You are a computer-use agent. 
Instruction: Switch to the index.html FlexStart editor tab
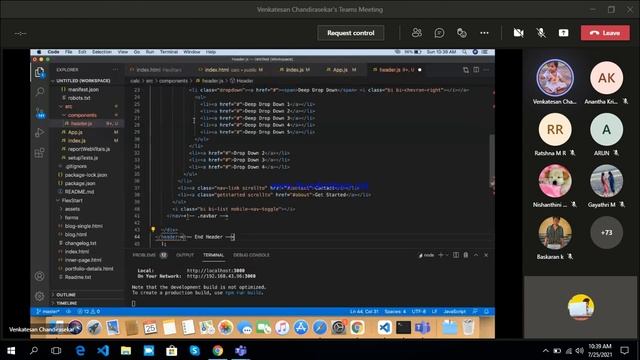click(159, 70)
